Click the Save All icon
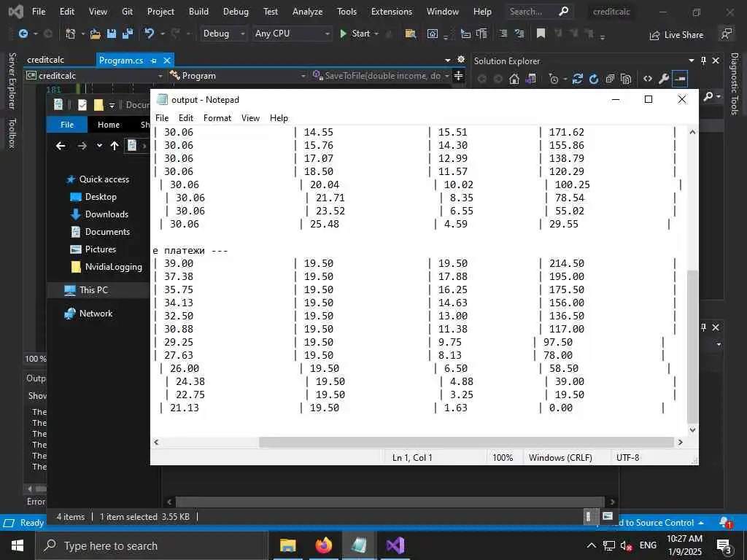The width and height of the screenshot is (747, 560). coord(128,34)
